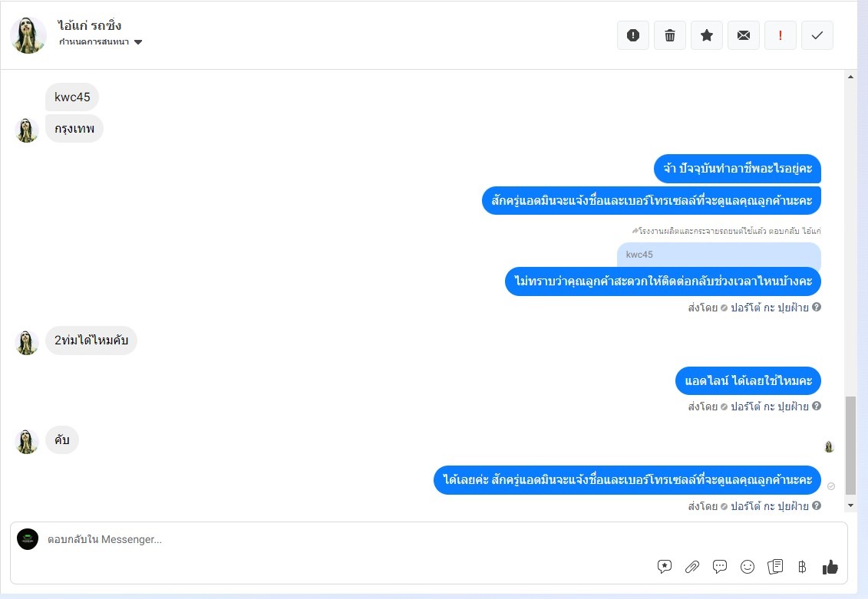Click the quoted kwc45 reply bubble
This screenshot has width=868, height=599.
(x=718, y=255)
